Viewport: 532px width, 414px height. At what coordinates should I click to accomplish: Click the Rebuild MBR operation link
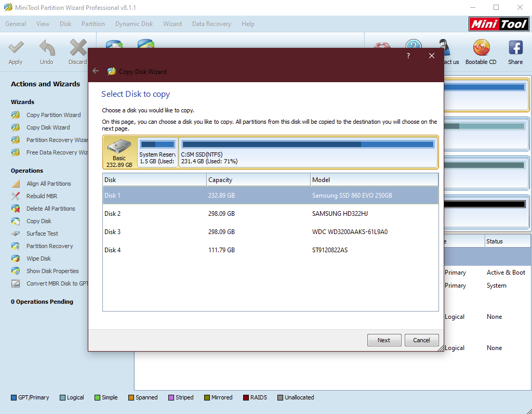(x=42, y=196)
